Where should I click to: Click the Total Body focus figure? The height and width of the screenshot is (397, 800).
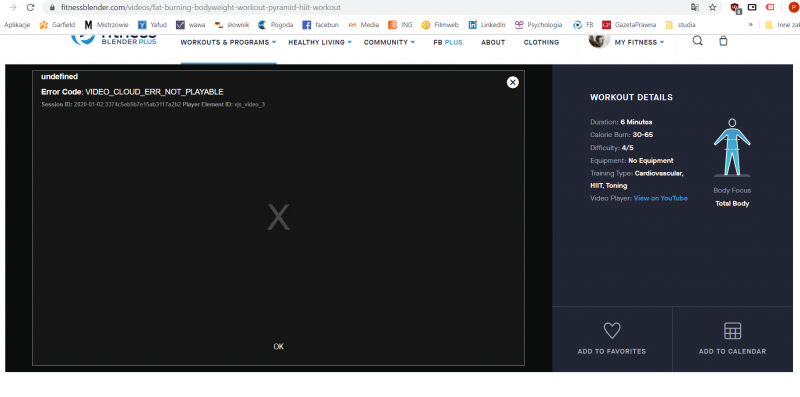pos(732,148)
